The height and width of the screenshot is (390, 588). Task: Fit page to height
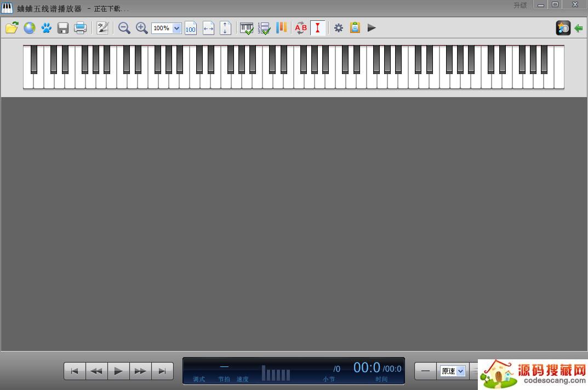point(225,28)
